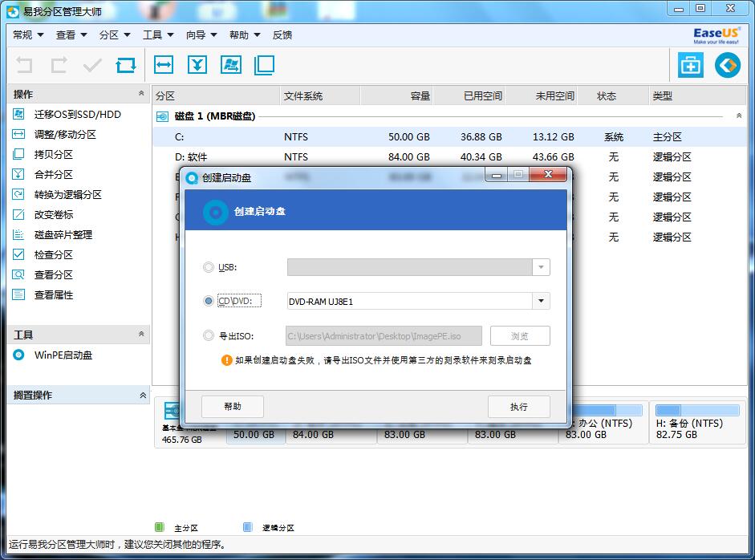The width and height of the screenshot is (755, 560).
Task: Click the 改变卷标 sidebar icon
Action: coord(18,214)
